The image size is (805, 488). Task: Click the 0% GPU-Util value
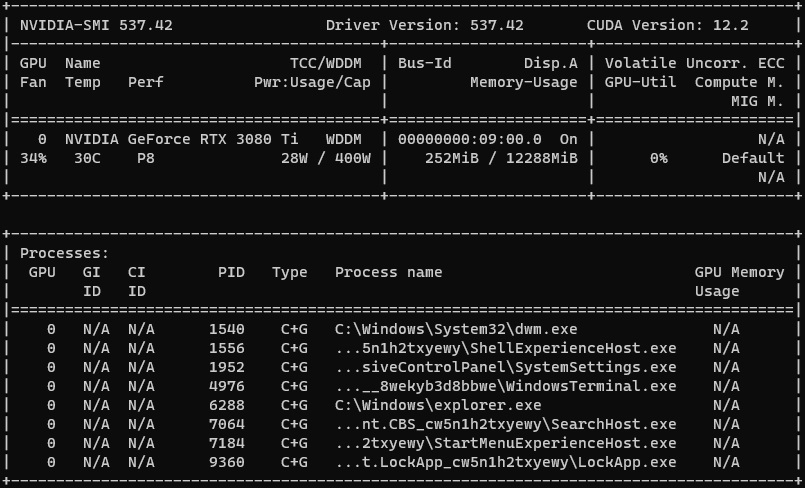658,158
